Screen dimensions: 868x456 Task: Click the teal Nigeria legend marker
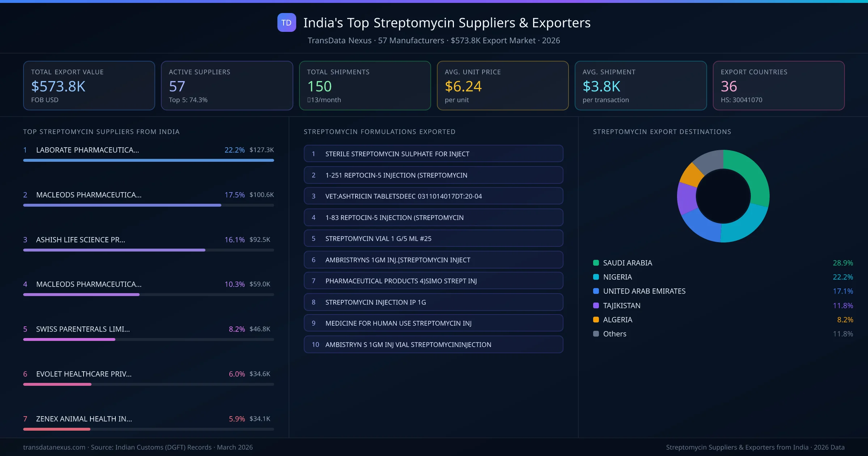(596, 277)
